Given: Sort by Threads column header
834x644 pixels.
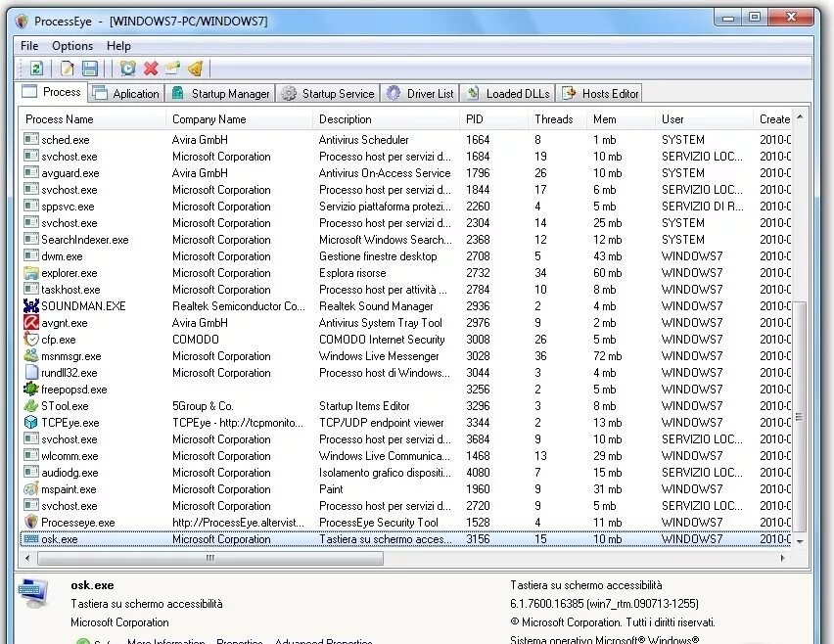Looking at the screenshot, I should 557,119.
